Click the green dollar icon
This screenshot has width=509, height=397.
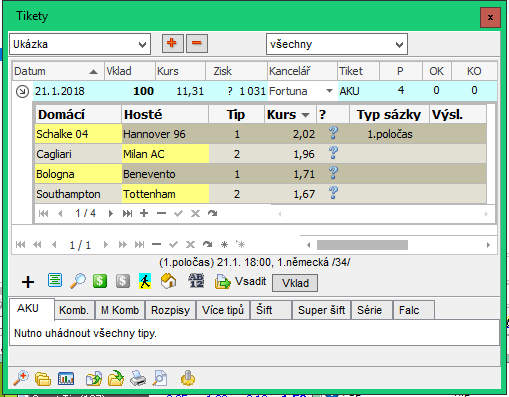point(100,281)
